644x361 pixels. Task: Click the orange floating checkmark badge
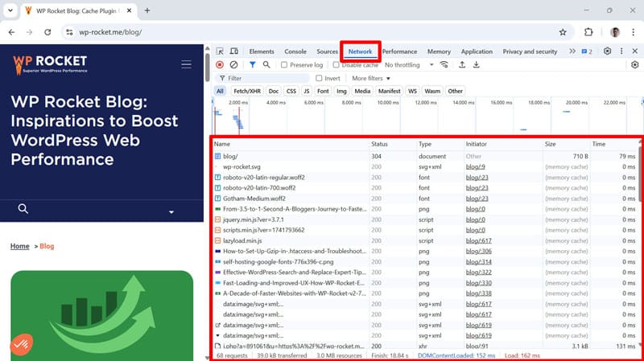pyautogui.click(x=22, y=344)
